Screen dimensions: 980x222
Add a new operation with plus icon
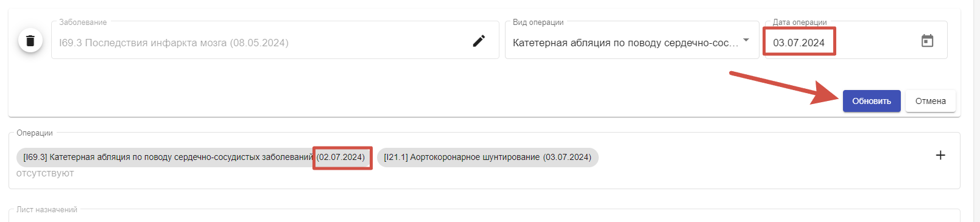(940, 155)
